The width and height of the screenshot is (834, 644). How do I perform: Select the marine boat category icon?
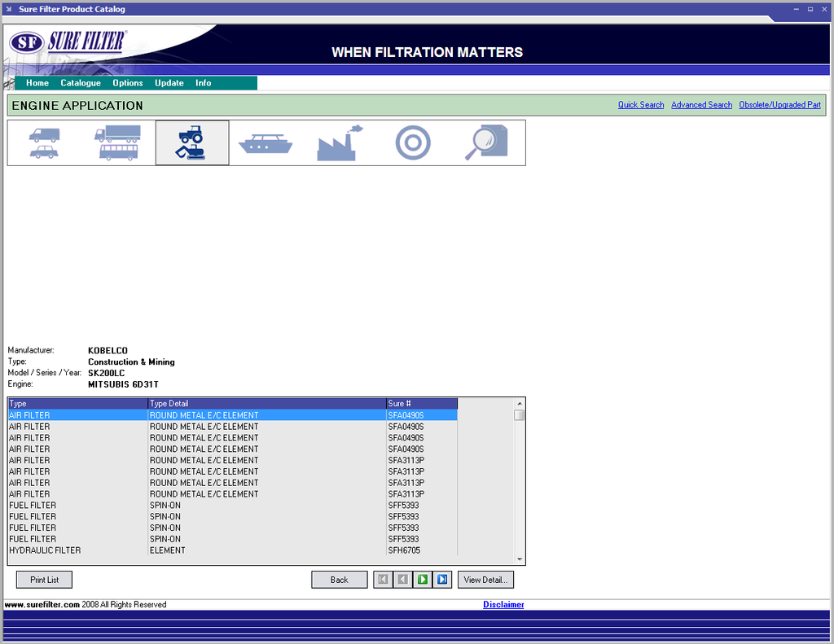266,143
